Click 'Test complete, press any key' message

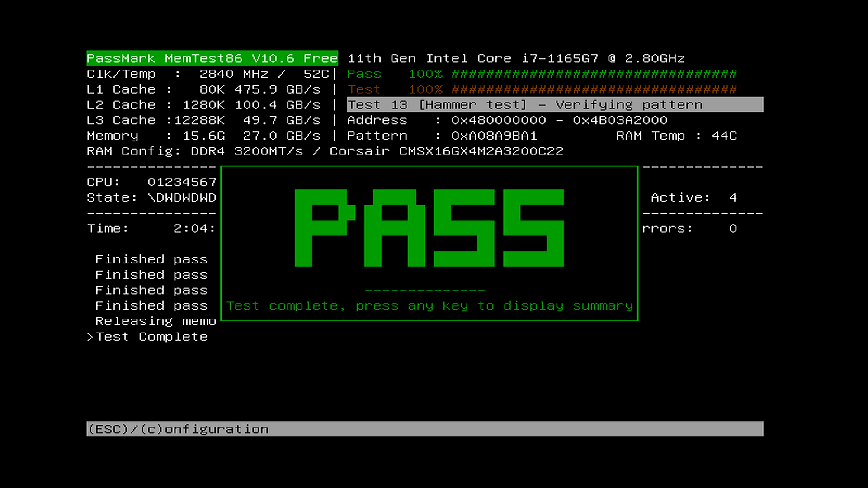(x=429, y=306)
